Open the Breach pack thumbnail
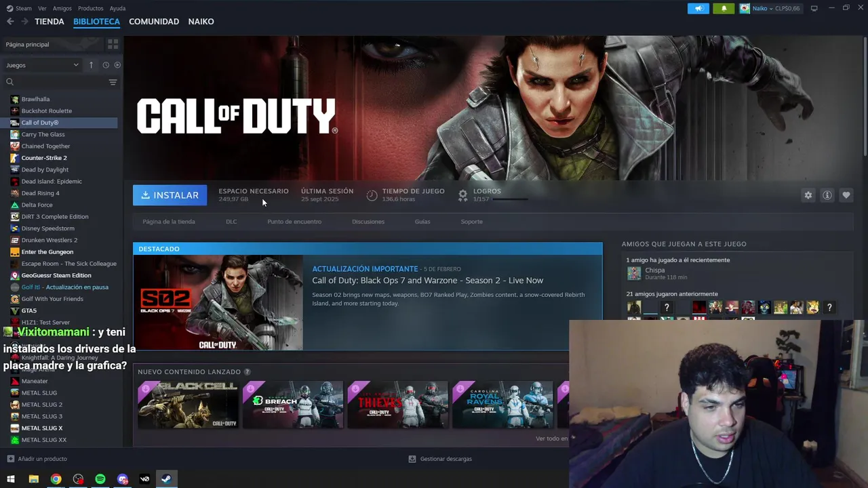Screen dimensions: 868x488 tap(293, 405)
